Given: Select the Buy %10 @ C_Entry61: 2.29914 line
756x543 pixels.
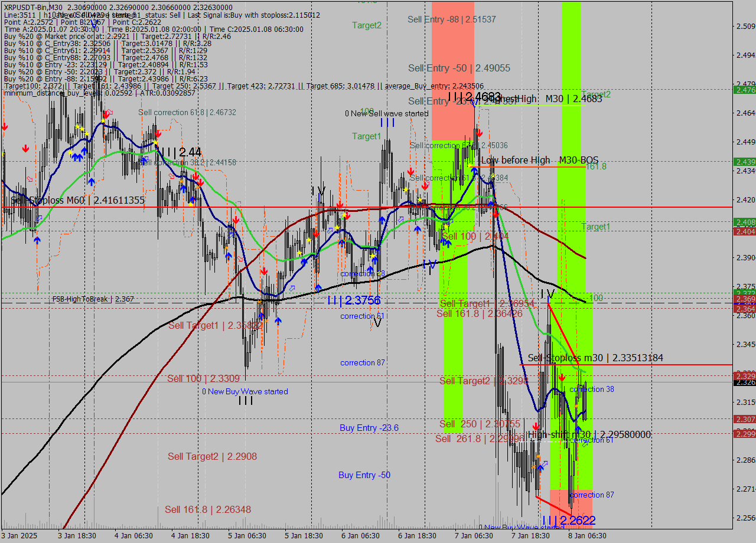Looking at the screenshot, I should 105,50.
